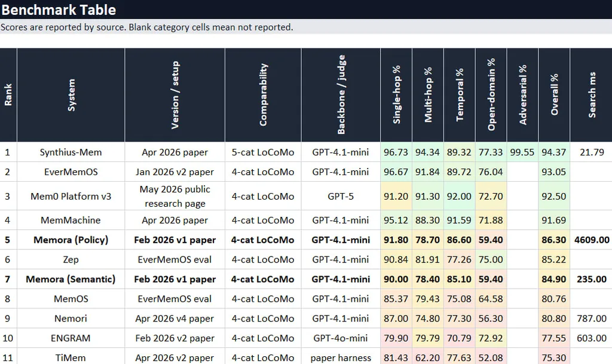The height and width of the screenshot is (364, 612).
Task: Select the Synthius-Mem system cell
Action: pyautogui.click(x=71, y=152)
